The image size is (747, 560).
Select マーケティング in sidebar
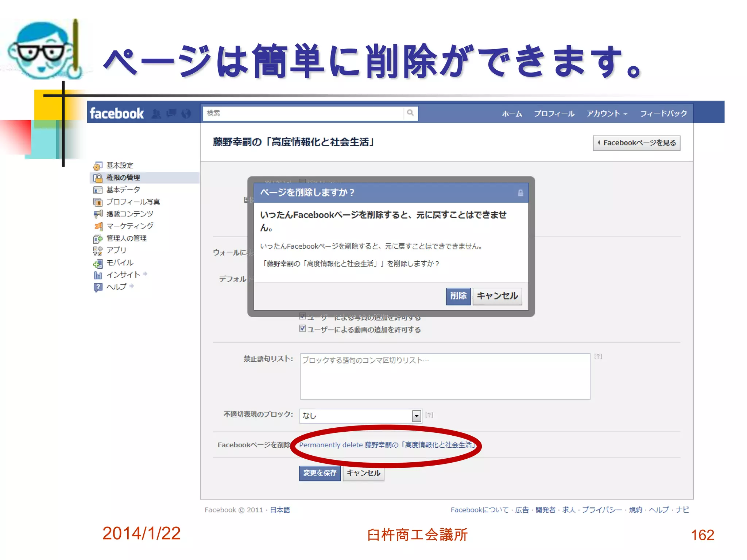pos(130,226)
